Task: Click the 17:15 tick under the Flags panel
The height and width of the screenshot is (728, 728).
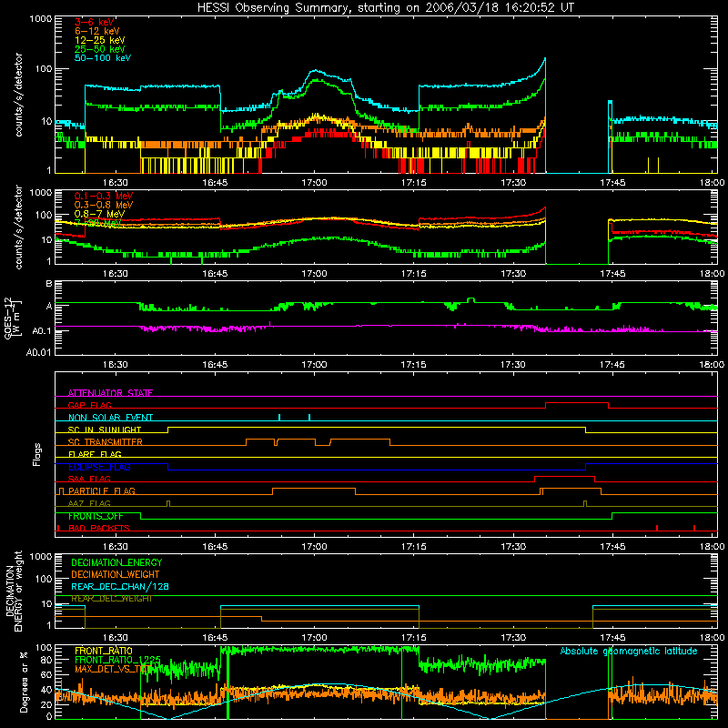Action: (x=414, y=547)
